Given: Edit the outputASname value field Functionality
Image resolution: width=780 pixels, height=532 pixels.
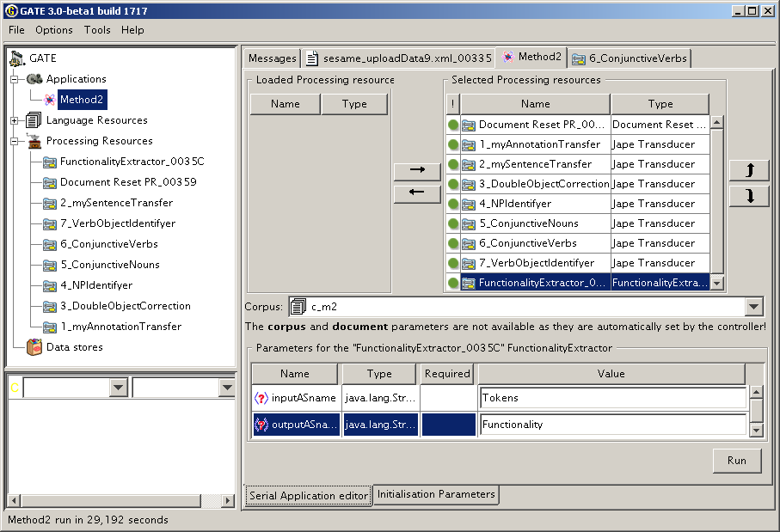Looking at the screenshot, I should click(x=613, y=425).
